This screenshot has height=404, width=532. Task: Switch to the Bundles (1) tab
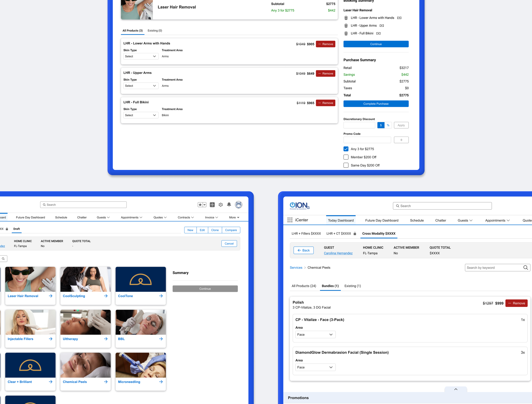330,286
